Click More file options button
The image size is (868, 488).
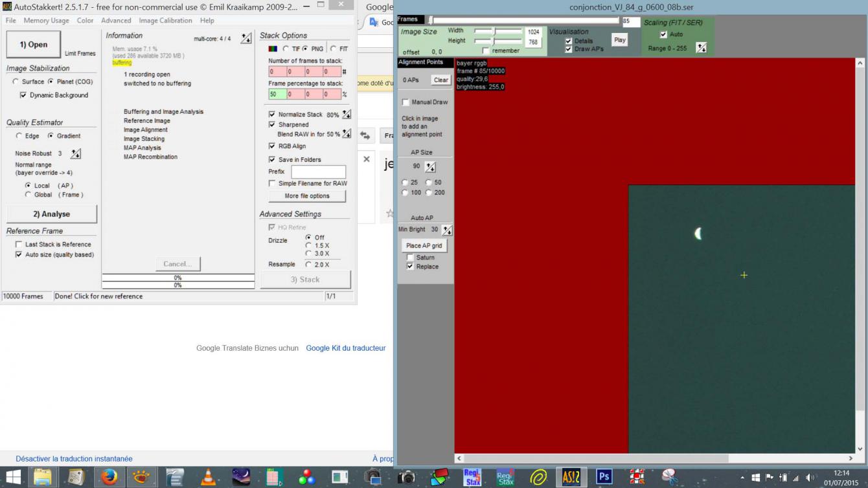(x=307, y=196)
